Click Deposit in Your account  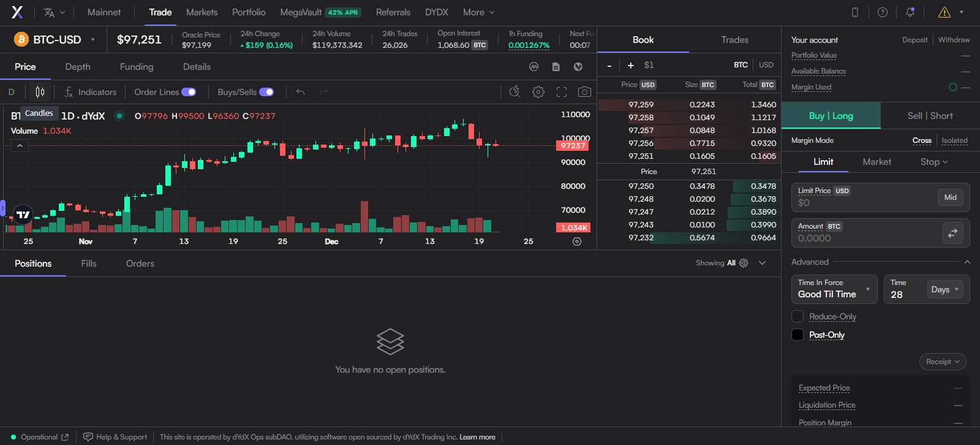click(x=914, y=40)
